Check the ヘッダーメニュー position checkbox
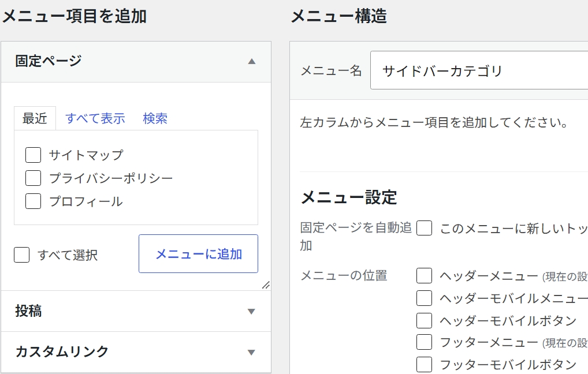Screen dimensions: 588x374 tap(424, 276)
